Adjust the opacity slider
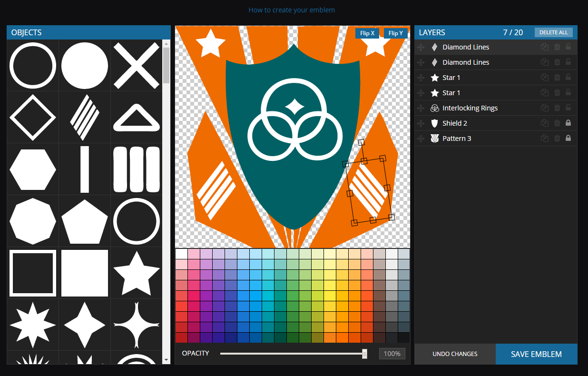Screen dimensions: 588x376 pyautogui.click(x=364, y=354)
